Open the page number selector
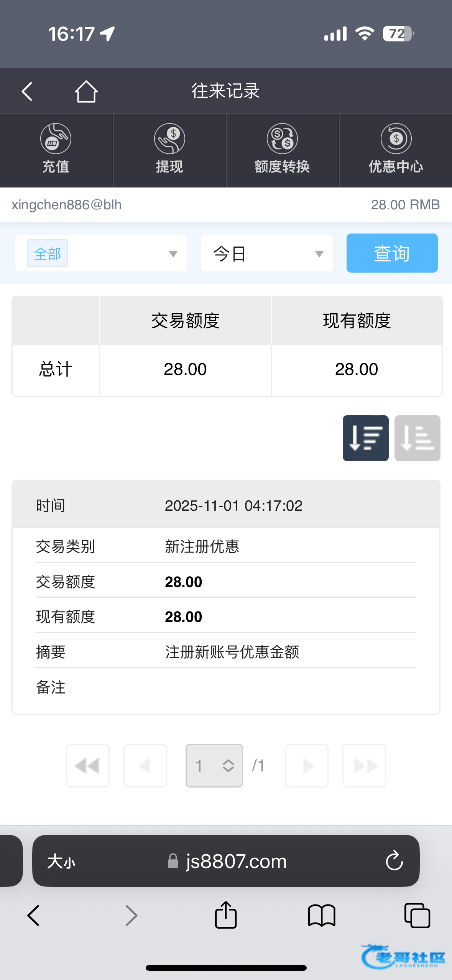 click(214, 766)
